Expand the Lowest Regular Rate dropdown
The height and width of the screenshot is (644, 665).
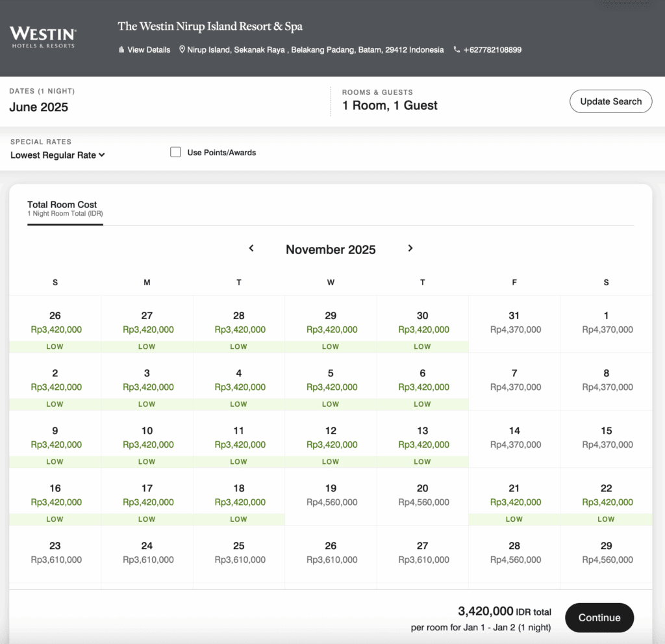tap(57, 155)
